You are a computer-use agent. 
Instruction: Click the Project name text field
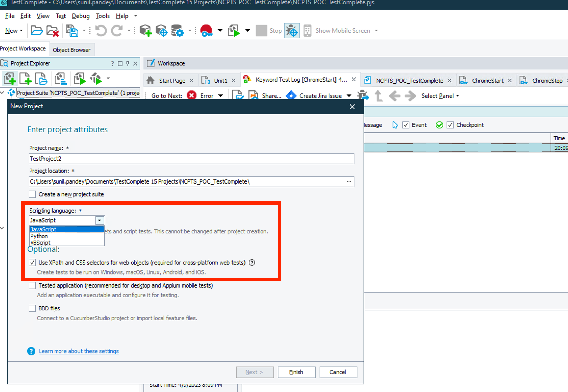click(191, 159)
